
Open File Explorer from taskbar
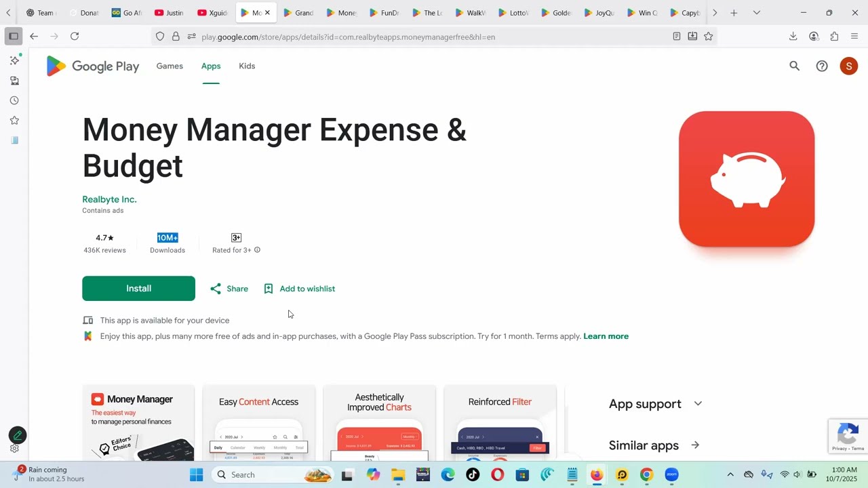pos(398,474)
